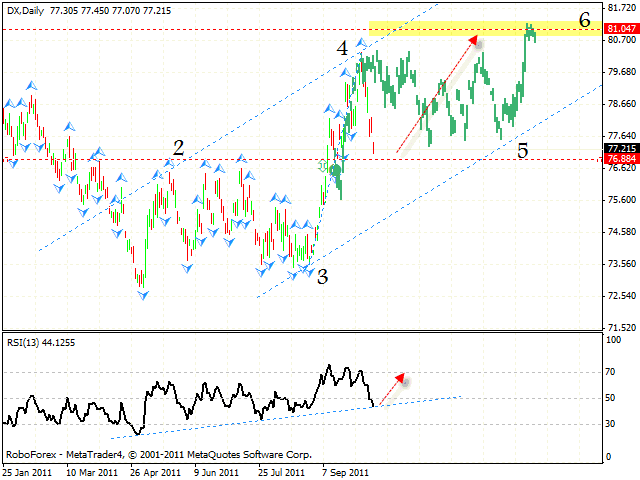This screenshot has width=640, height=480.
Task: Select the blue fractal arrow below wave low near 72.540
Action: [x=143, y=294]
